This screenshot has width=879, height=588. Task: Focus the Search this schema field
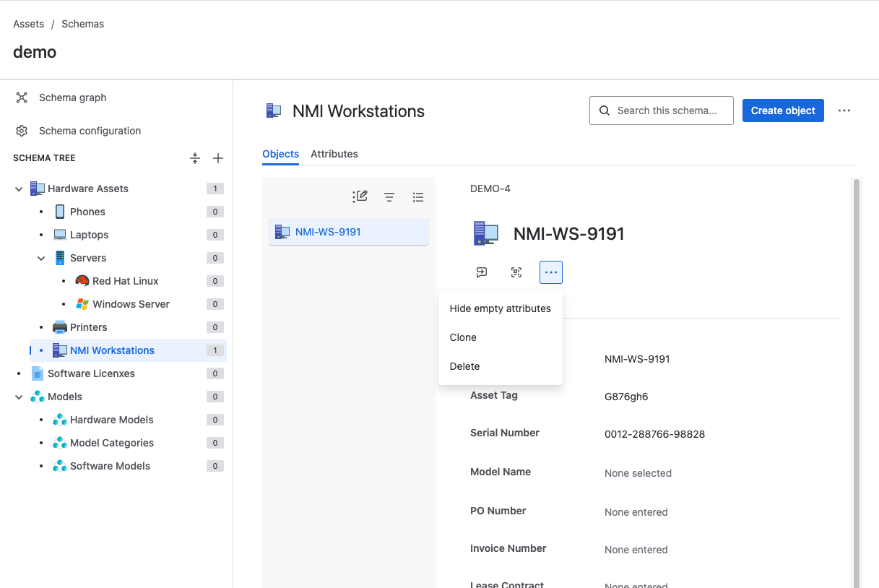click(662, 111)
